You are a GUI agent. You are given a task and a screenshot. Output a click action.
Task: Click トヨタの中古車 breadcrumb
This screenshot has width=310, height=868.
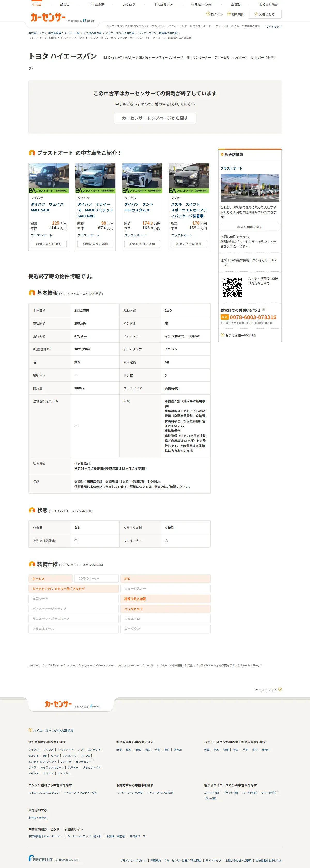pyautogui.click(x=92, y=33)
